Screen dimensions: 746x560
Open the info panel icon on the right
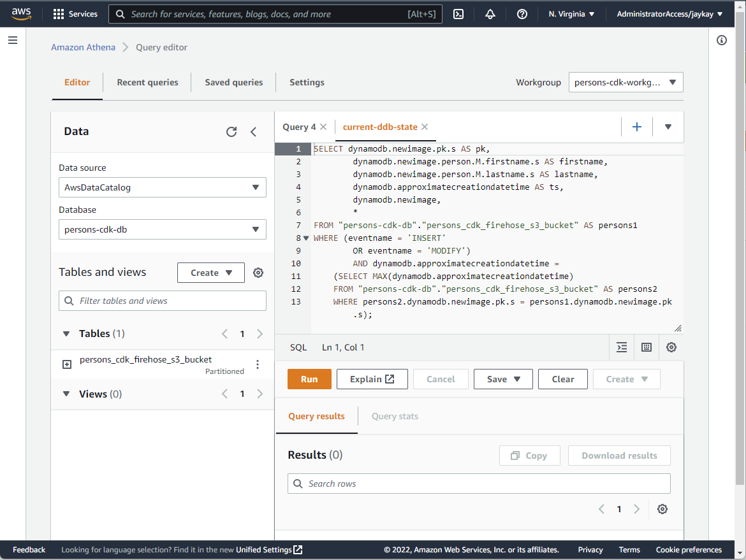[721, 40]
